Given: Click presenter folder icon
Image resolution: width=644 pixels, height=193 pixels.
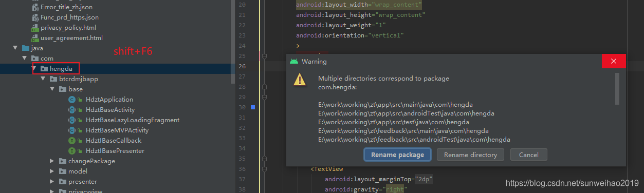Looking at the screenshot, I should (63, 181).
